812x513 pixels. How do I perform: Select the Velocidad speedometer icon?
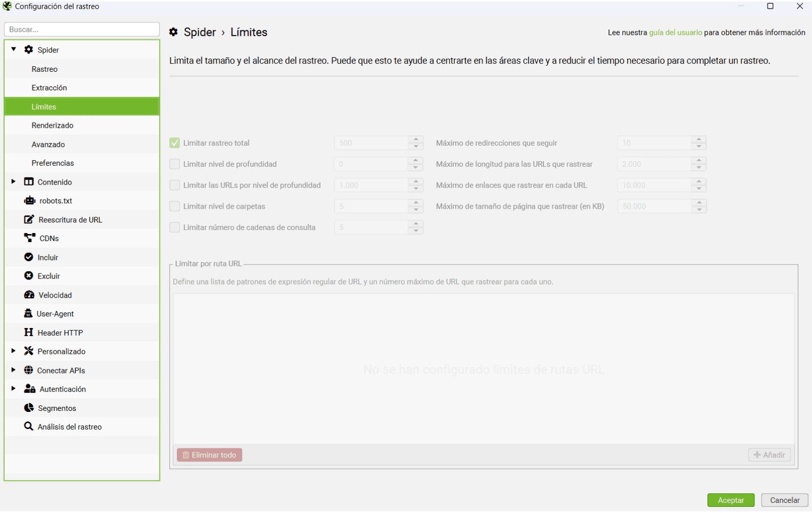pyautogui.click(x=29, y=295)
